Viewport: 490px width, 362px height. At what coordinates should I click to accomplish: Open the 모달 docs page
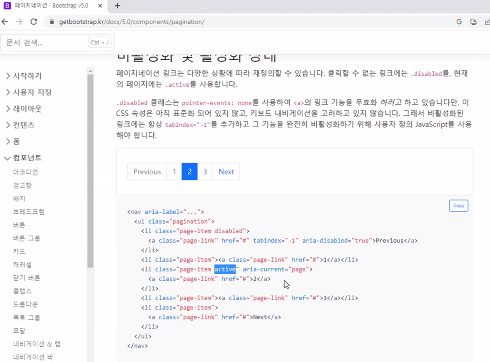point(19,331)
